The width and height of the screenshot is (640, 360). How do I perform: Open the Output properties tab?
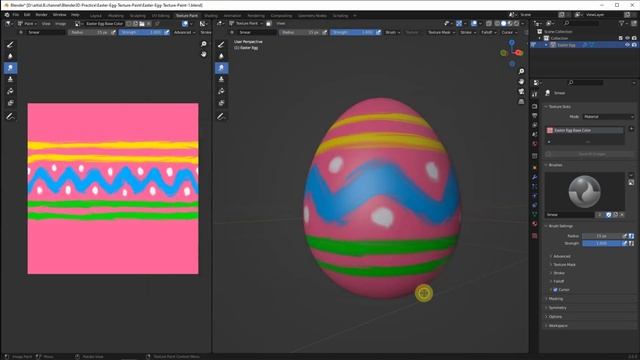pos(535,116)
